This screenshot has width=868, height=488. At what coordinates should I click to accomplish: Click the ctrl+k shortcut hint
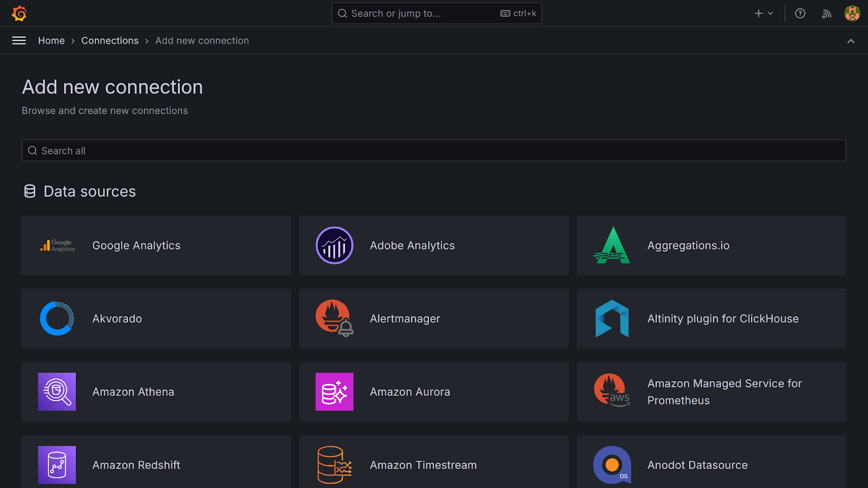tap(519, 14)
